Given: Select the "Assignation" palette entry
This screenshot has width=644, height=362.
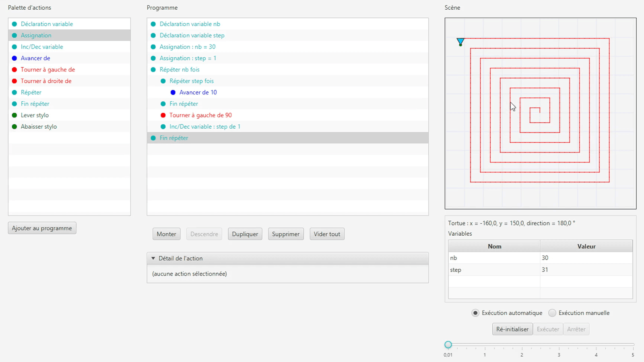Looking at the screenshot, I should (x=36, y=35).
